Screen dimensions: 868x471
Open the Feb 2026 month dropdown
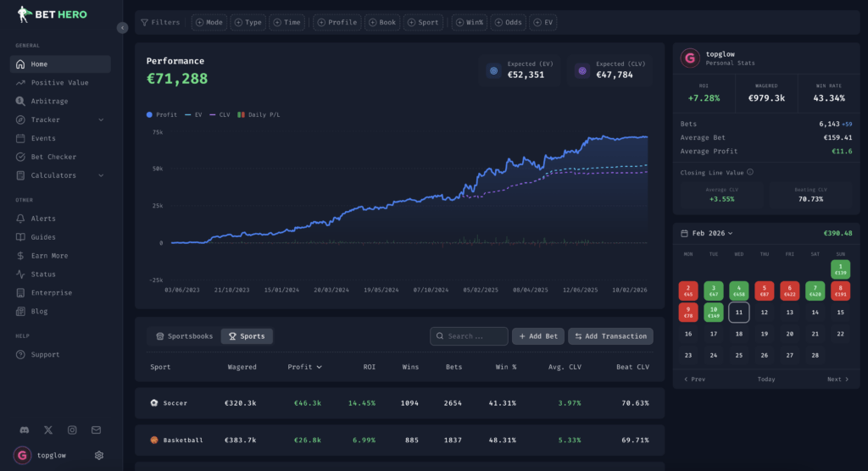713,233
